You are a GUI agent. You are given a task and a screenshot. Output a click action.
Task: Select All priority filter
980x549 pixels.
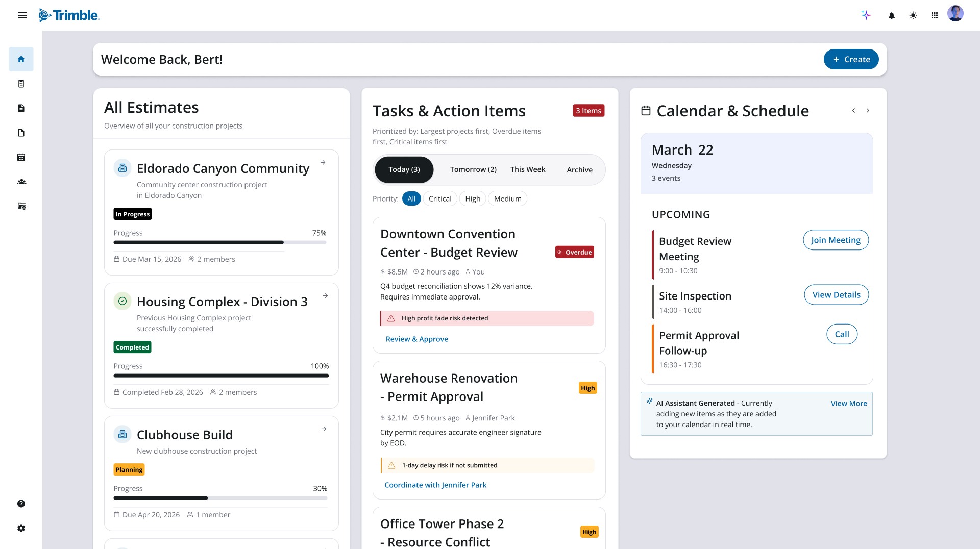coord(411,198)
